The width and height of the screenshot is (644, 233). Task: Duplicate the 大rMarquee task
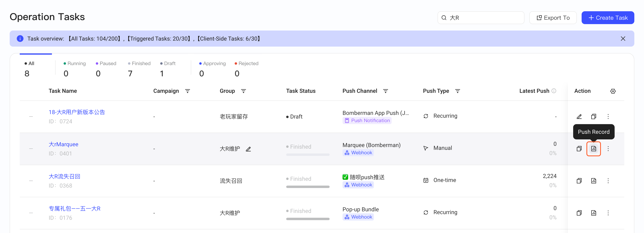pyautogui.click(x=579, y=149)
